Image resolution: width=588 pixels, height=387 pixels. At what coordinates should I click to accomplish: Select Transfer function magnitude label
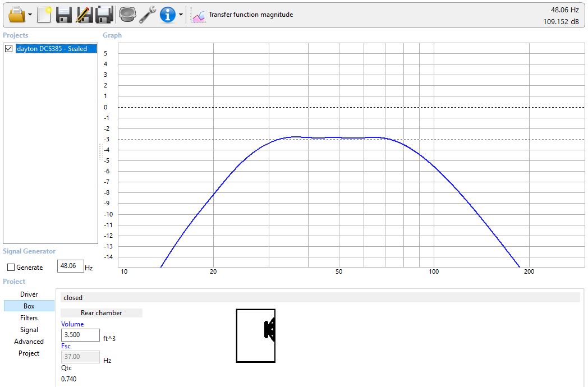(251, 15)
